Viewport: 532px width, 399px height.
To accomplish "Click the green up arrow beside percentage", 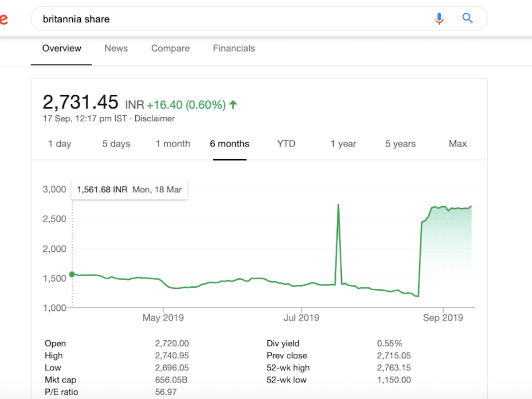I will click(233, 105).
